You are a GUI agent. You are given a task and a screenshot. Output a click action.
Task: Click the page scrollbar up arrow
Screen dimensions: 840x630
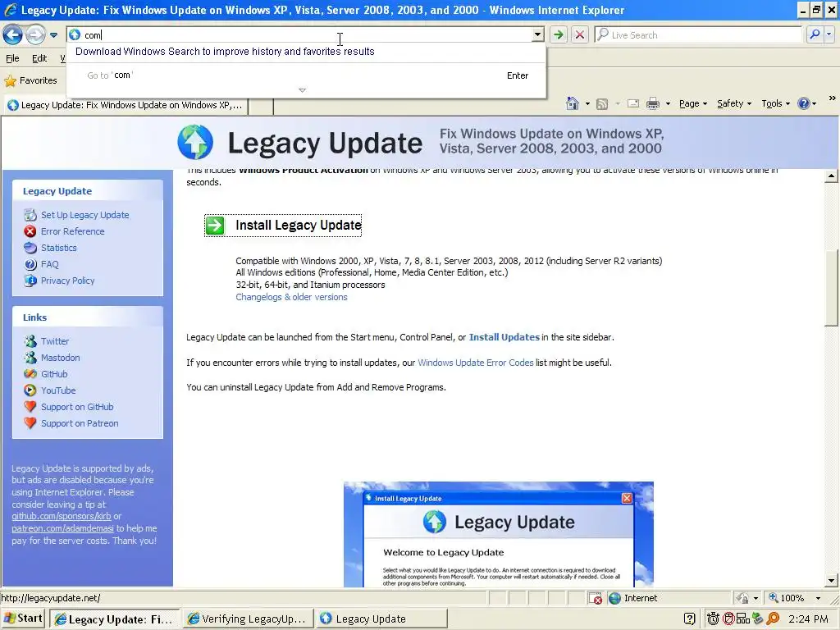pyautogui.click(x=832, y=176)
